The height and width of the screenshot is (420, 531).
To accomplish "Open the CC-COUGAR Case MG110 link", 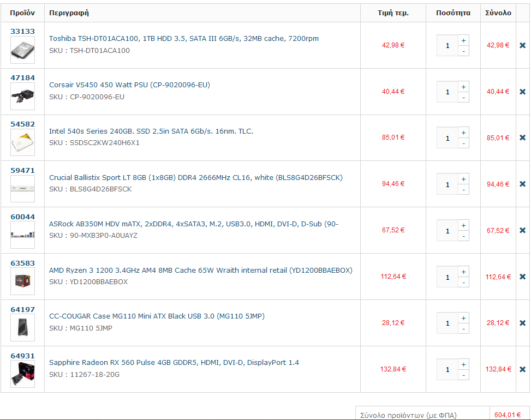I will click(x=157, y=316).
